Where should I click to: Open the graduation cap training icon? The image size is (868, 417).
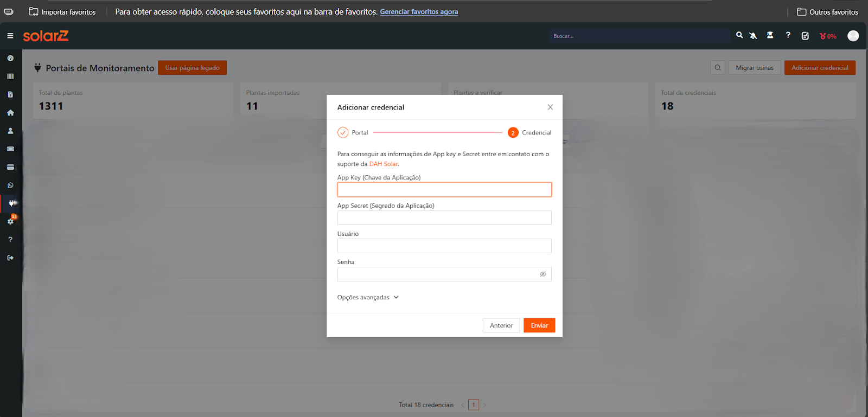click(x=770, y=35)
